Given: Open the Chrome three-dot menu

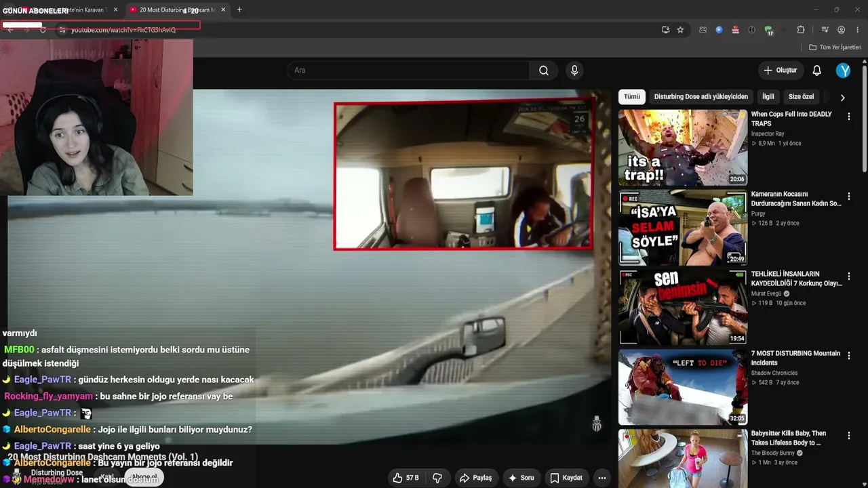Looking at the screenshot, I should [x=858, y=30].
